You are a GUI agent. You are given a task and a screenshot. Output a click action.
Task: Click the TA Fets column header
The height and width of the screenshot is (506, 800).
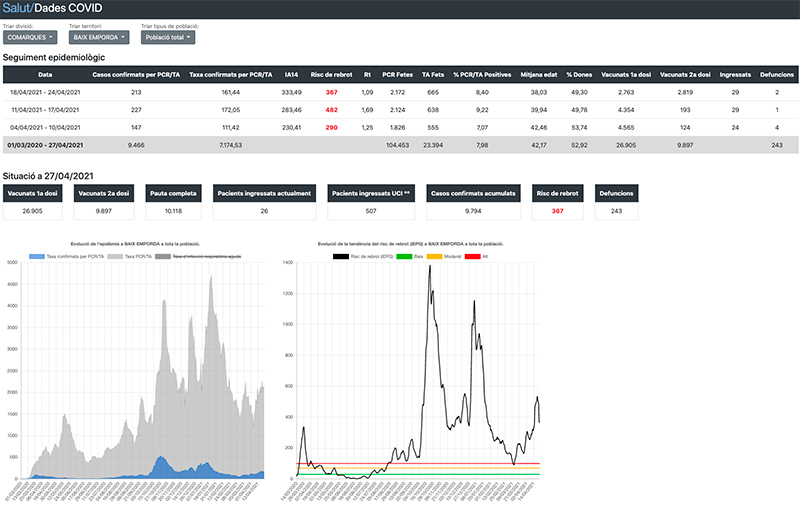[x=433, y=74]
